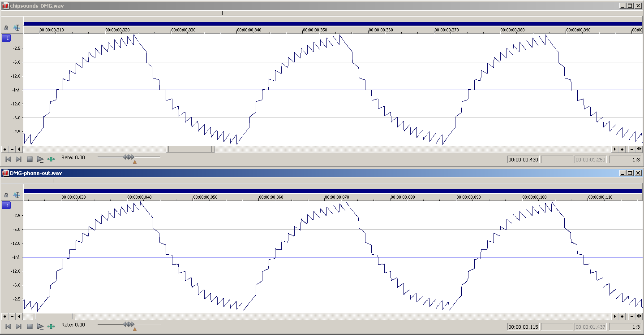Toggle the lock icon in chipsounds-DMG.wav window
This screenshot has height=335, width=644.
point(6,28)
